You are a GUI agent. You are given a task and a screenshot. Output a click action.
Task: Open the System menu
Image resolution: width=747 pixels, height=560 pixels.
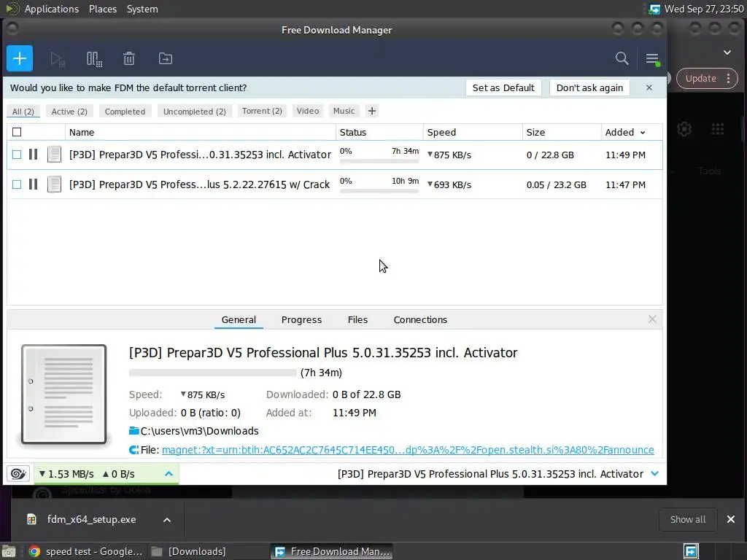(142, 9)
